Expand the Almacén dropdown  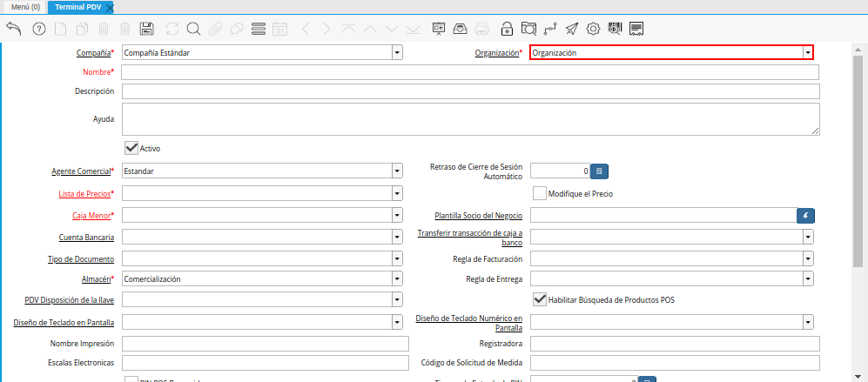(397, 279)
